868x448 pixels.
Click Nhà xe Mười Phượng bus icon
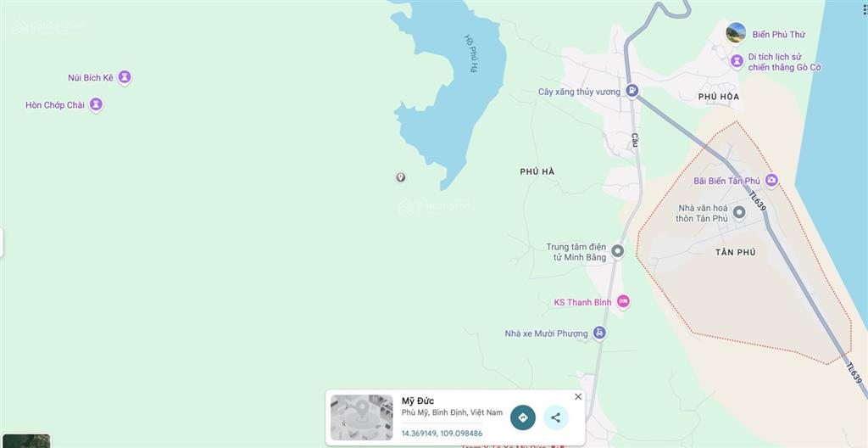tap(599, 333)
